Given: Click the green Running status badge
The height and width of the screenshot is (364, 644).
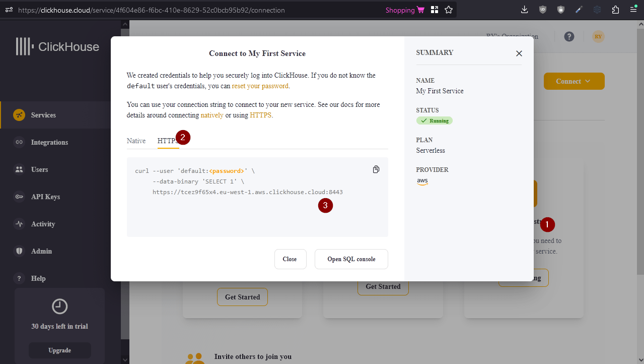Looking at the screenshot, I should pyautogui.click(x=435, y=121).
